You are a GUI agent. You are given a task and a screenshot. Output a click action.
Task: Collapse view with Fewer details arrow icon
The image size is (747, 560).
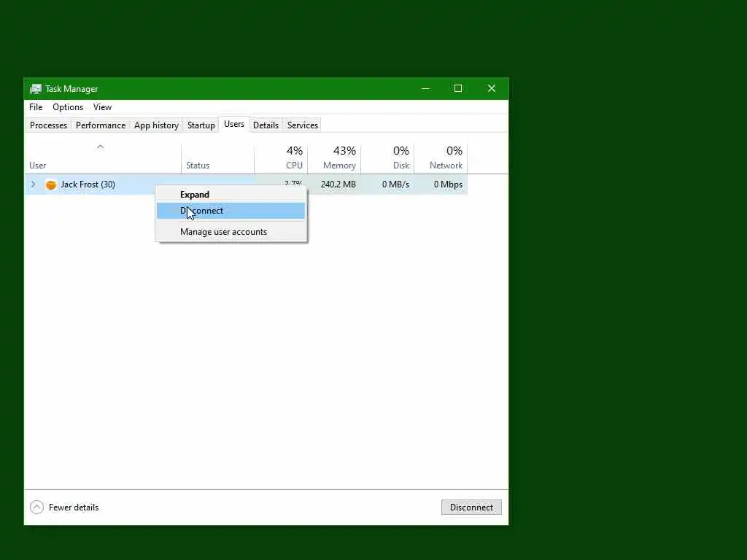click(36, 507)
